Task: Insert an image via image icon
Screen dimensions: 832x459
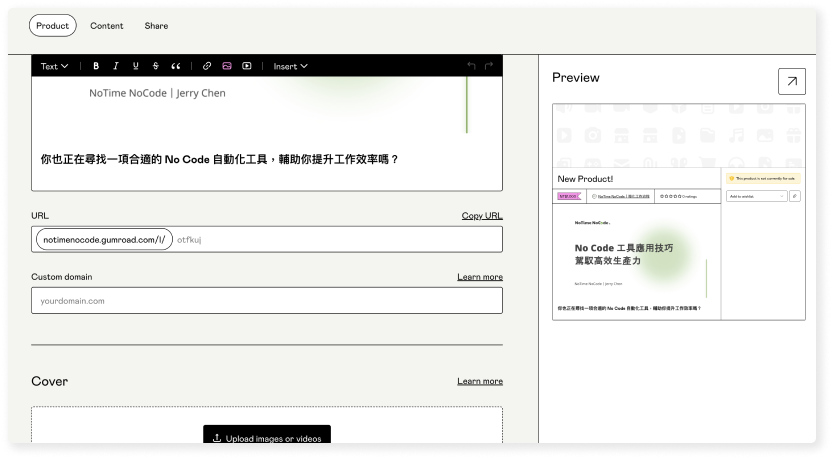Action: 227,66
